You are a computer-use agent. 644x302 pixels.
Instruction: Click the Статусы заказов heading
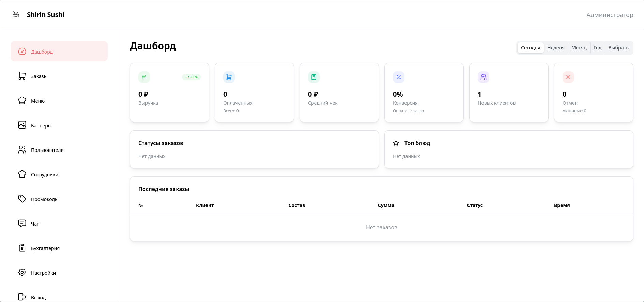pos(160,143)
